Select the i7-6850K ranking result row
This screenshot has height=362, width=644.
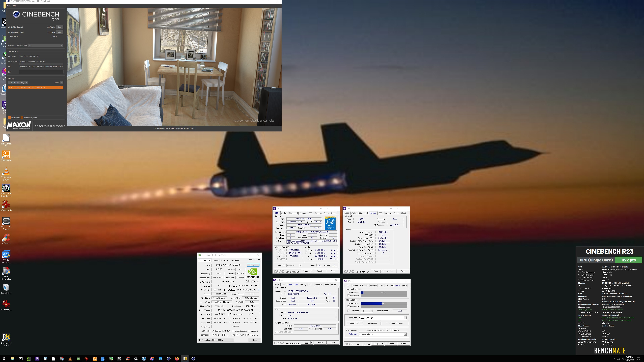tap(36, 87)
